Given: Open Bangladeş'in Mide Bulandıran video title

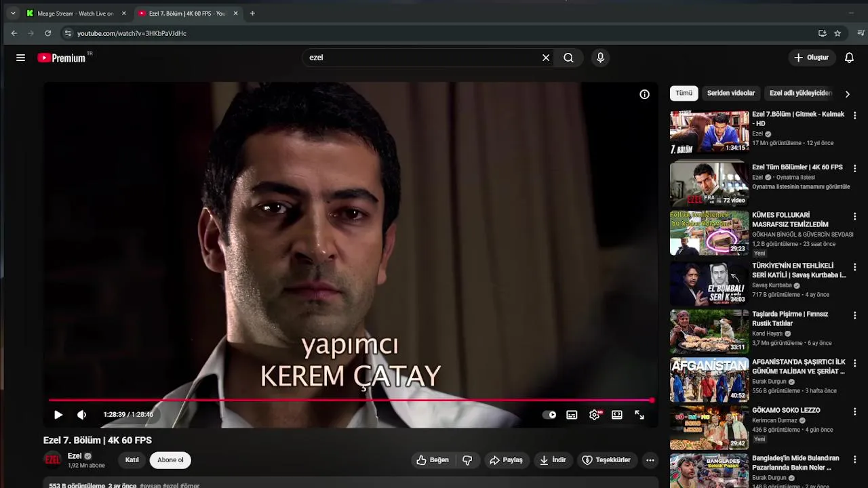Looking at the screenshot, I should point(795,463).
